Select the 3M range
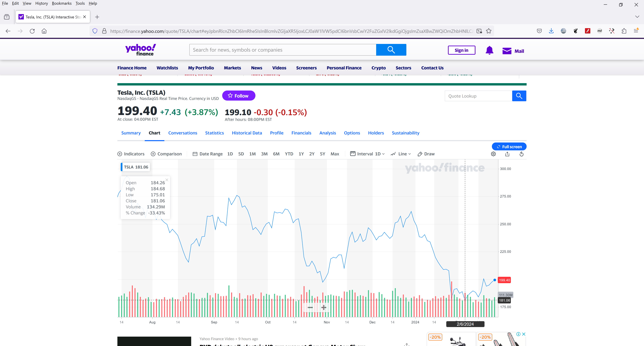The height and width of the screenshot is (346, 644). pyautogui.click(x=264, y=154)
